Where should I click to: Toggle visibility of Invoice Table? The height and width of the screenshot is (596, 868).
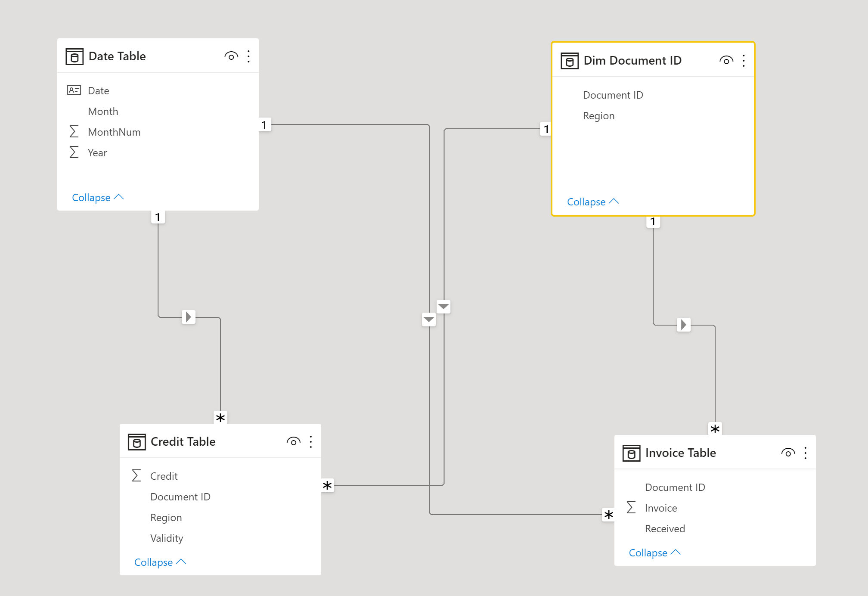(x=788, y=453)
